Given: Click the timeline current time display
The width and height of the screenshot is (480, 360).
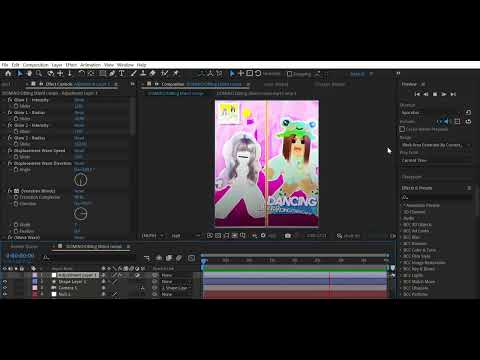Looking at the screenshot, I should (x=20, y=256).
